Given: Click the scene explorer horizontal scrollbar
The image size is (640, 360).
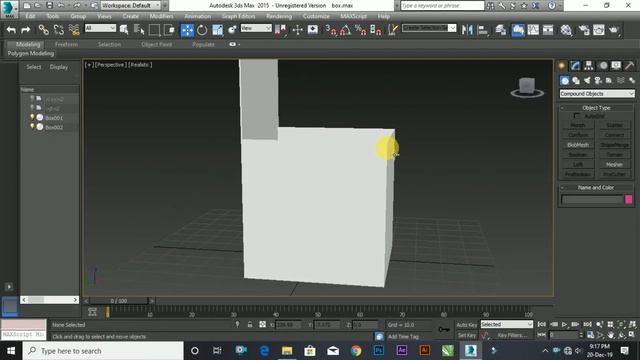Looking at the screenshot, I should click(x=49, y=300).
